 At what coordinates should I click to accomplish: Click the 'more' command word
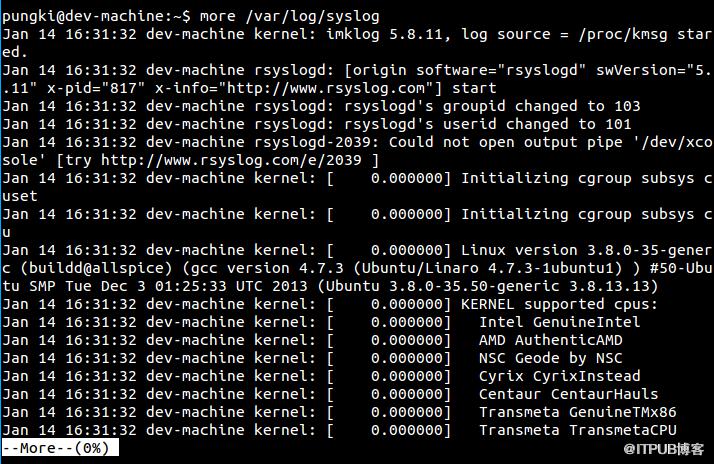pos(218,16)
